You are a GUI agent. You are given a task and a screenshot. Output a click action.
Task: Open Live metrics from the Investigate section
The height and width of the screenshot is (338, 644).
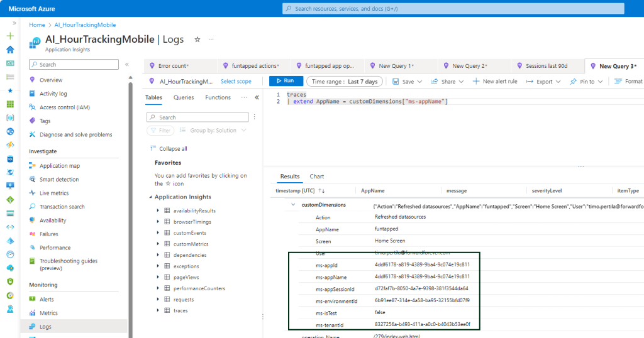pyautogui.click(x=53, y=193)
